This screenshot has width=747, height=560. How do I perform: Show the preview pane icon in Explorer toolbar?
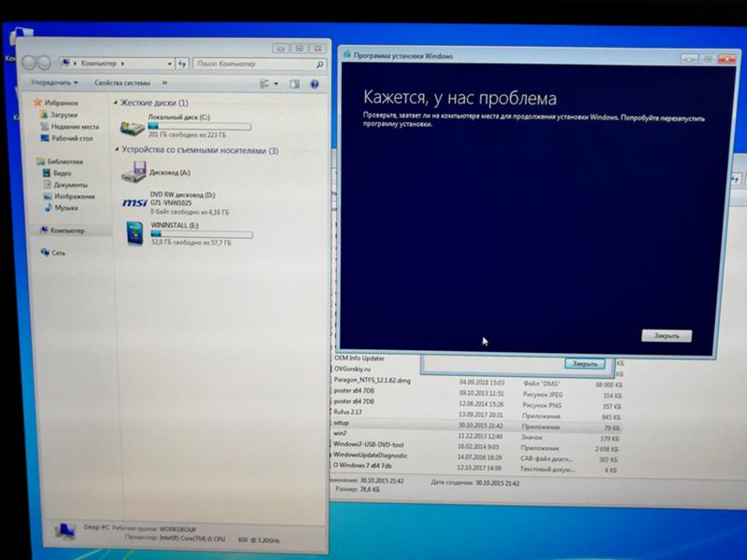[x=294, y=84]
